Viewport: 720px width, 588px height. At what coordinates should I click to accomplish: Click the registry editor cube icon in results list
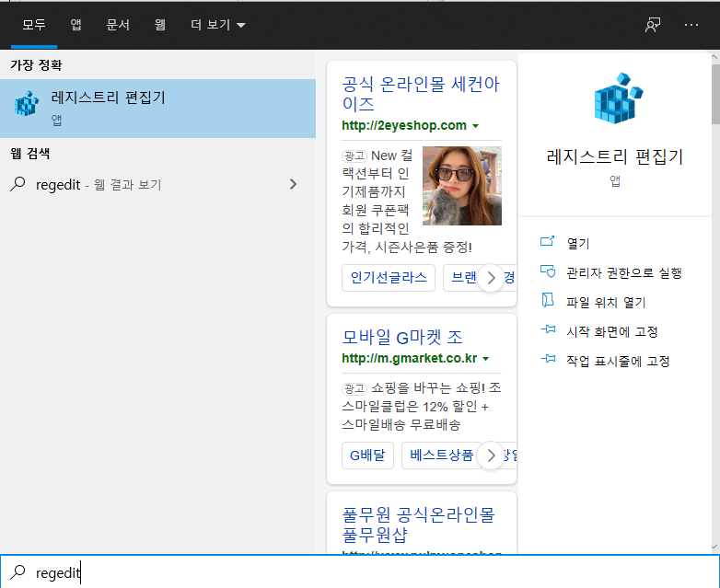click(26, 104)
